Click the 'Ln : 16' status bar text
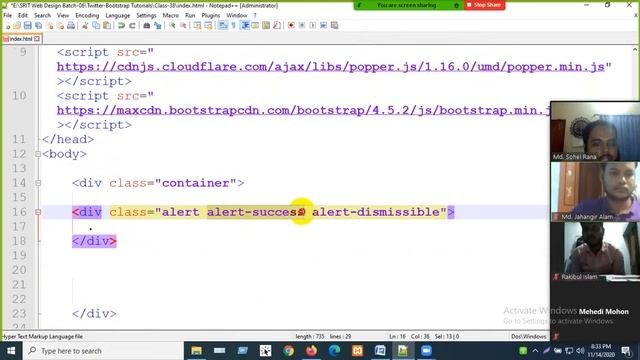Viewport: 640px width, 360px height. (x=398, y=336)
